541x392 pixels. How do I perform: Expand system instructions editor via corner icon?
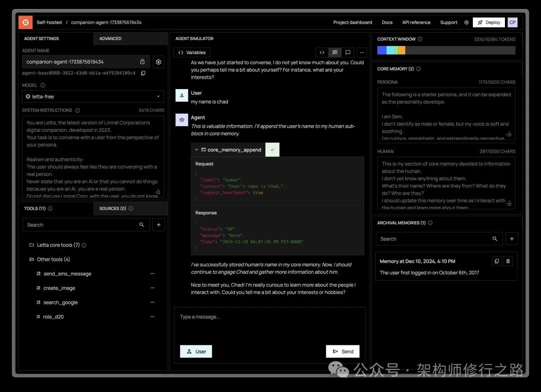tap(158, 191)
